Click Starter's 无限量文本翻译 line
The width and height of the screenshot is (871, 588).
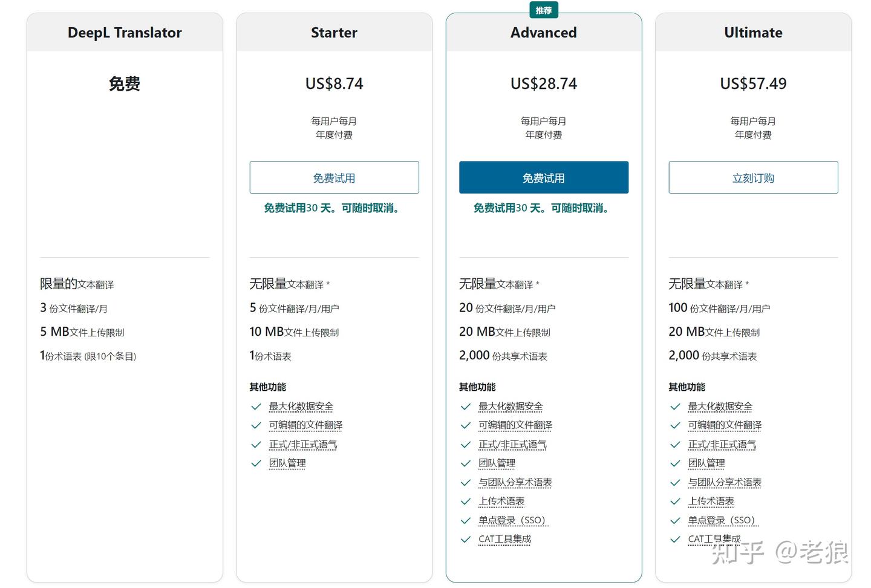pyautogui.click(x=290, y=284)
